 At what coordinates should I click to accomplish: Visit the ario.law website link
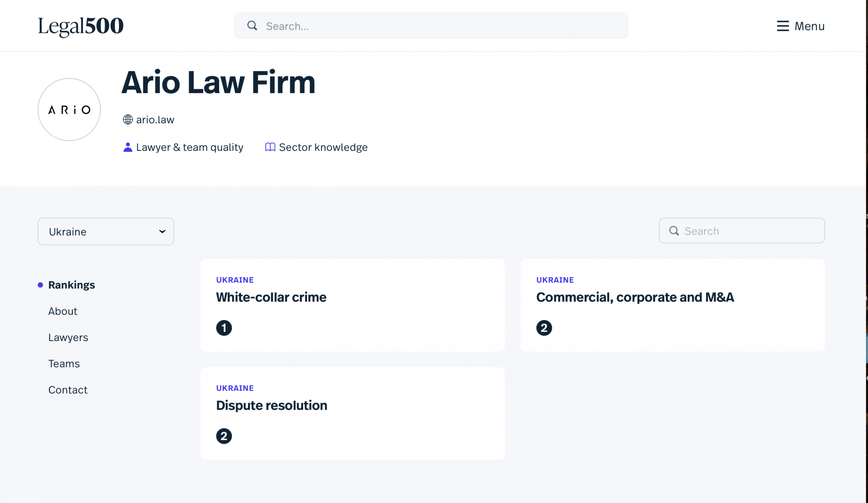point(155,120)
